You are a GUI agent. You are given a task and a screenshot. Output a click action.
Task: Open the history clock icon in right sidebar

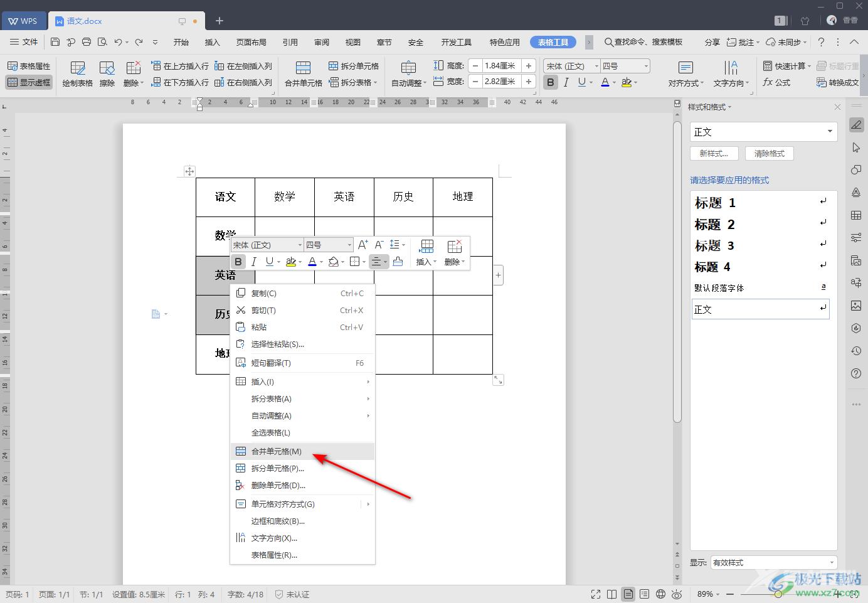[x=856, y=351]
